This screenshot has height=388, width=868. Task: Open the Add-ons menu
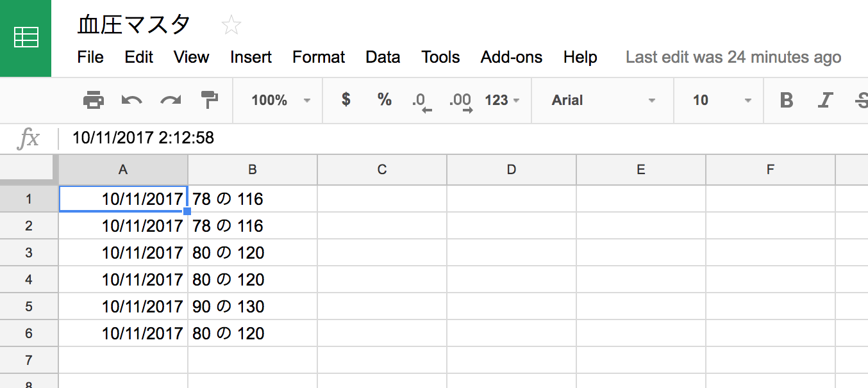click(512, 57)
